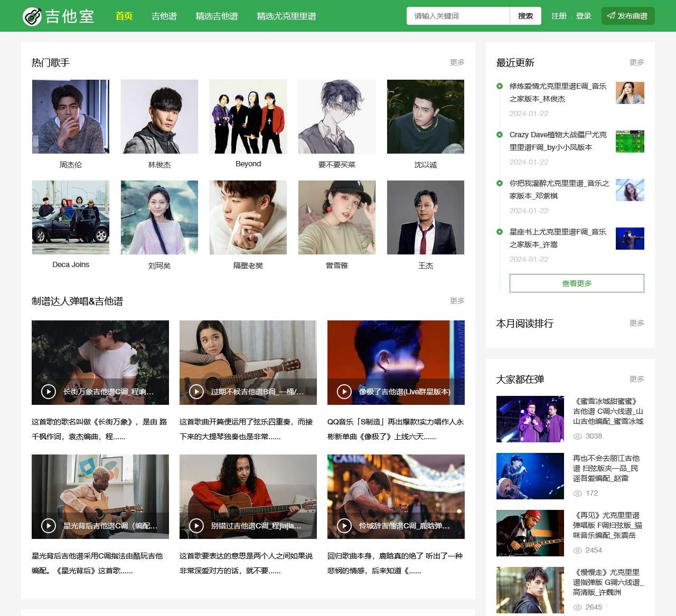Open the 《蜜雪冰城甜蜜蜜》吉他谱 link
The width and height of the screenshot is (676, 616).
608,411
